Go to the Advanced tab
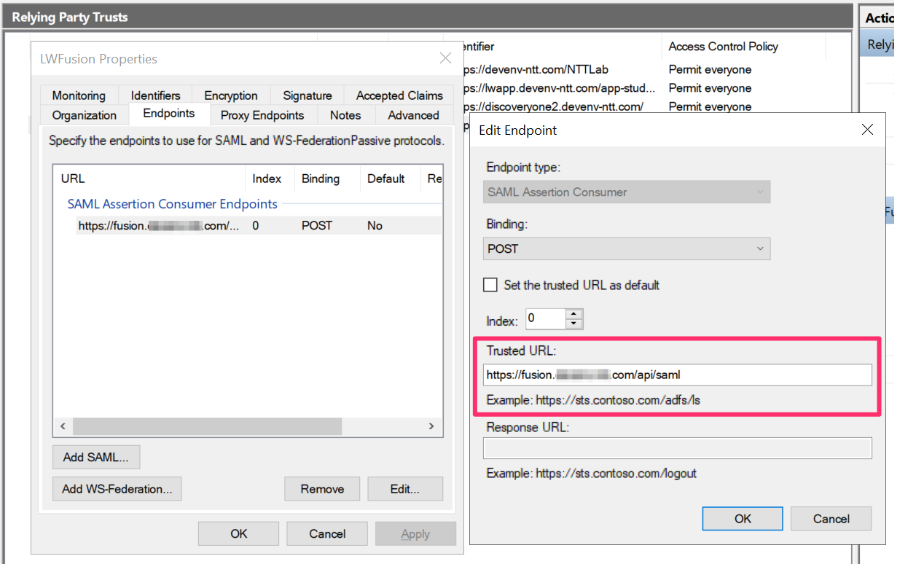 413,115
